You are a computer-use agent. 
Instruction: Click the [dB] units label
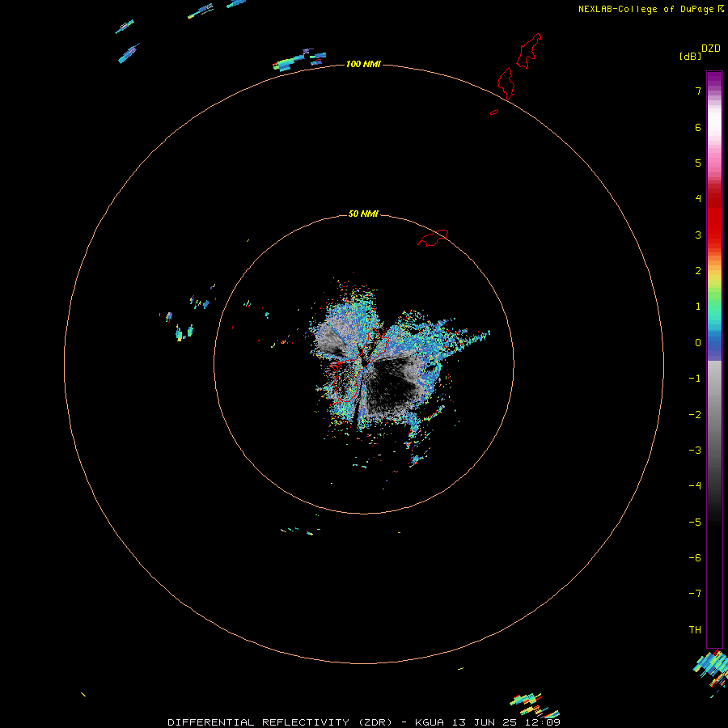tap(690, 56)
